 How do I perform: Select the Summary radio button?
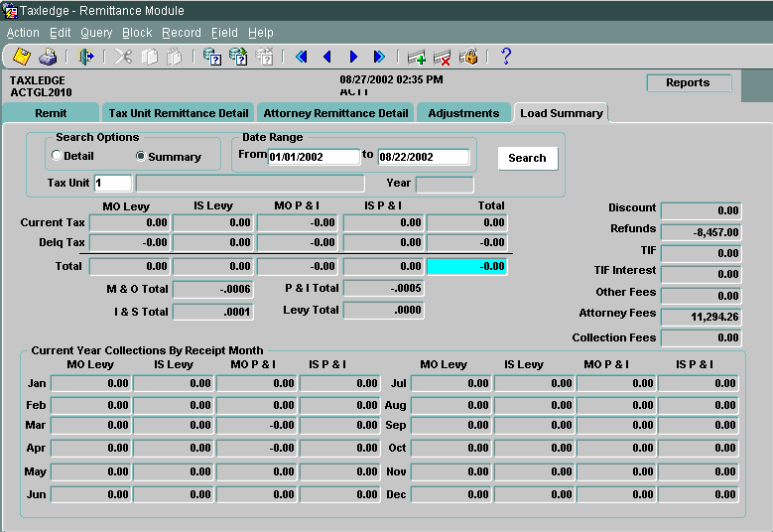pyautogui.click(x=140, y=156)
